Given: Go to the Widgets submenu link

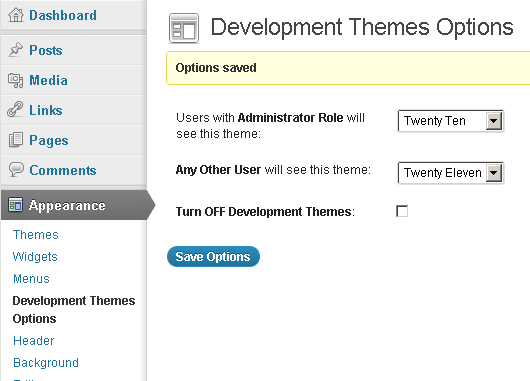Looking at the screenshot, I should (35, 257).
